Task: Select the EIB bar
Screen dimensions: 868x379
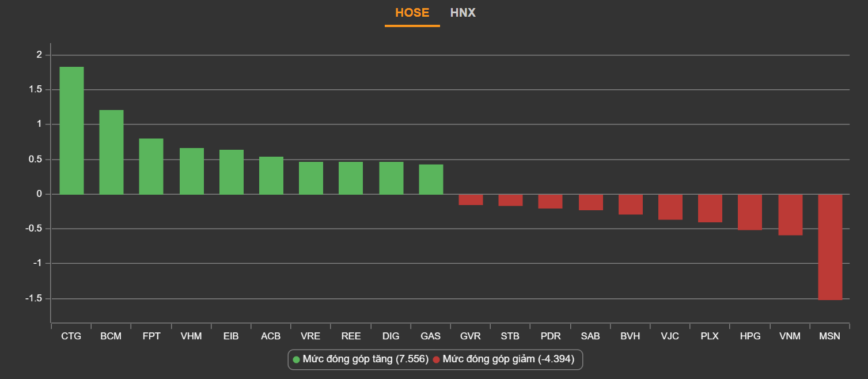Action: click(x=231, y=172)
